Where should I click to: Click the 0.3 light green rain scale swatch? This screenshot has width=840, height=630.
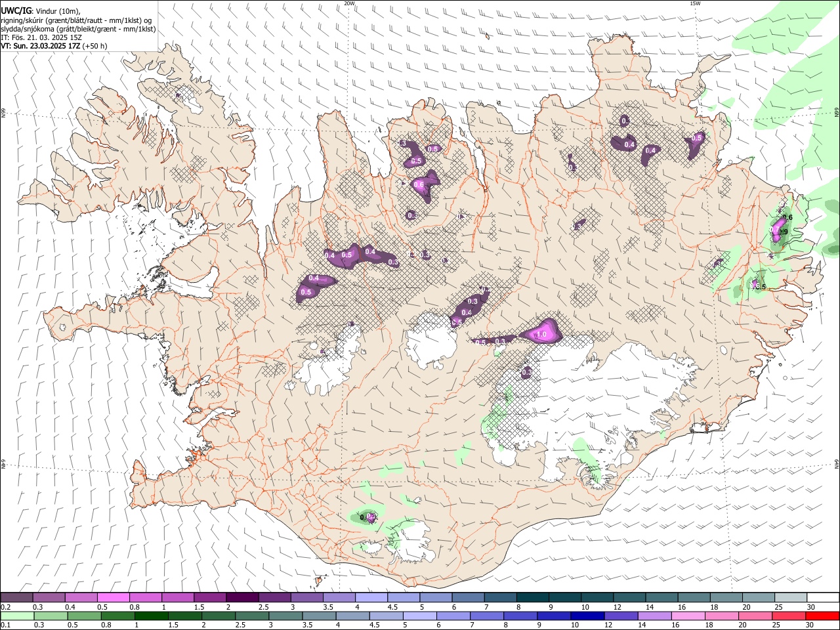pyautogui.click(x=51, y=616)
